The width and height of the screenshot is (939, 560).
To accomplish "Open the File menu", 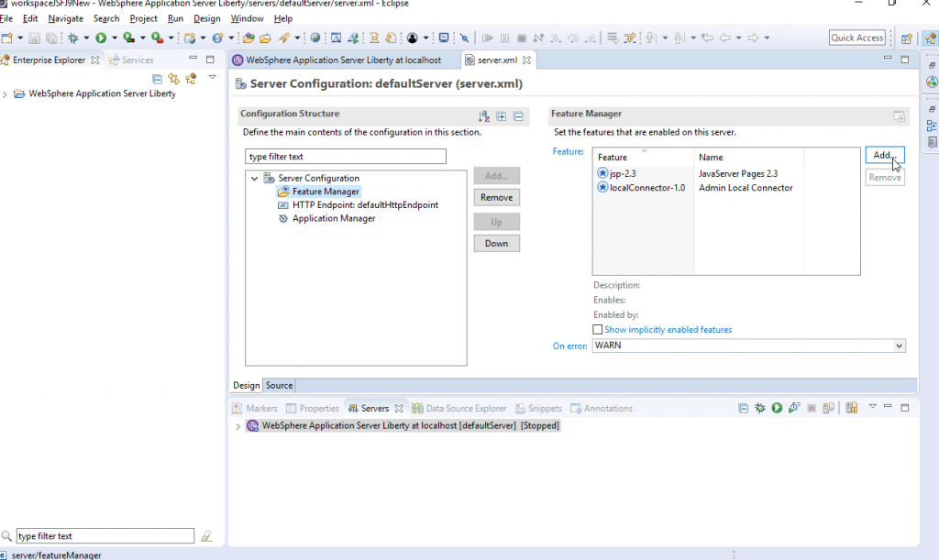I will point(6,18).
